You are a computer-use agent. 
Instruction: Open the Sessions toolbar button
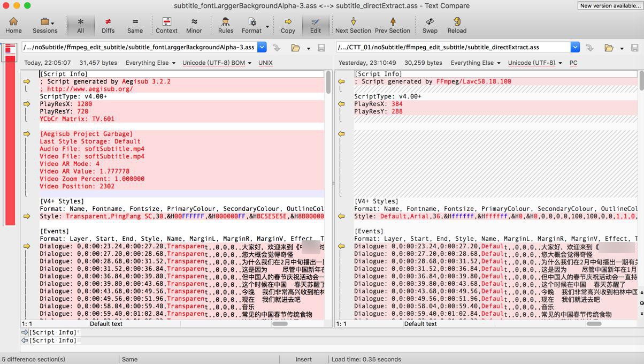45,25
